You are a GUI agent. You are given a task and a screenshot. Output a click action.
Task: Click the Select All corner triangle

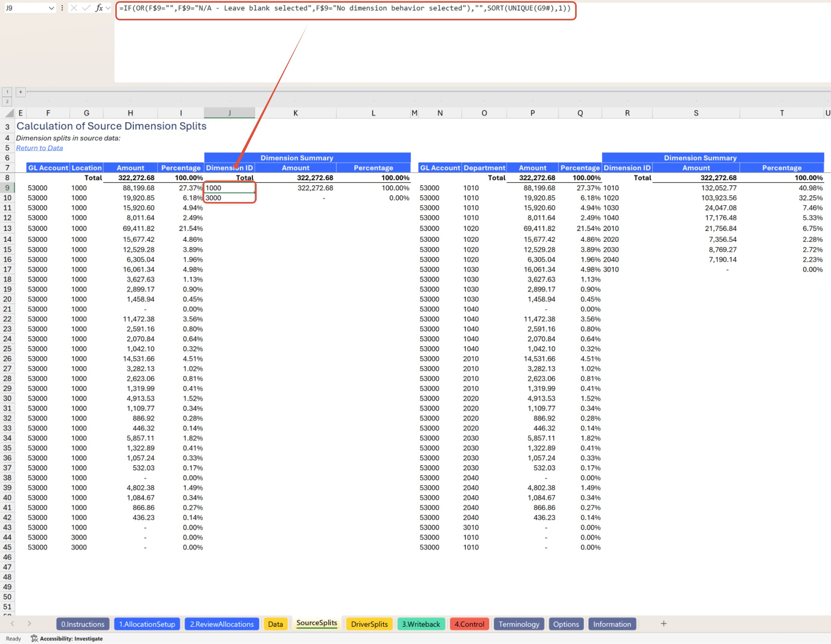pyautogui.click(x=10, y=113)
